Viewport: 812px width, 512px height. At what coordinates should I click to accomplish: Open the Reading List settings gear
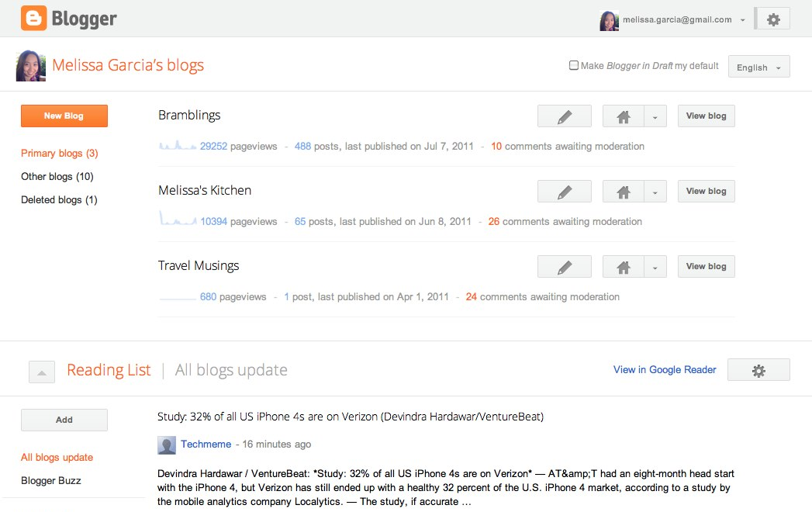coord(758,371)
